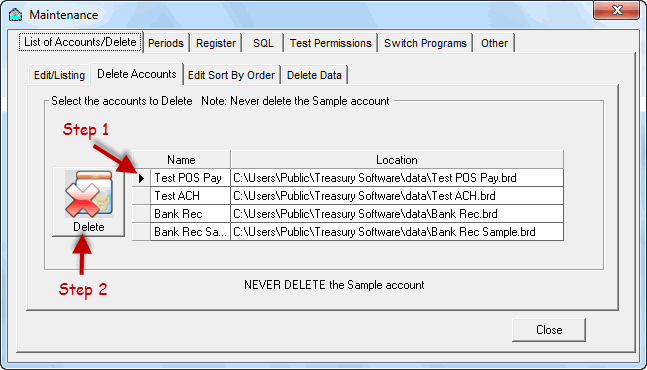Click the Bank Rec Sample.brd location cell

coord(397,232)
